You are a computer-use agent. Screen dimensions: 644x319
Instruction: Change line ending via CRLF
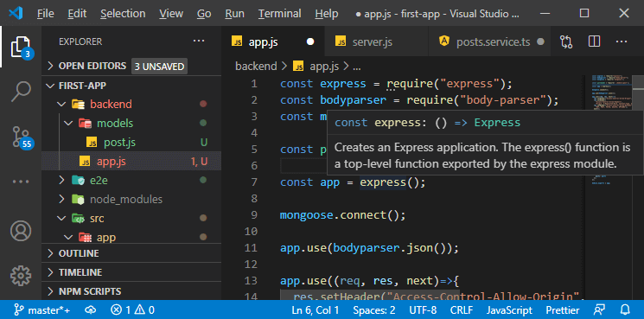(x=462, y=310)
